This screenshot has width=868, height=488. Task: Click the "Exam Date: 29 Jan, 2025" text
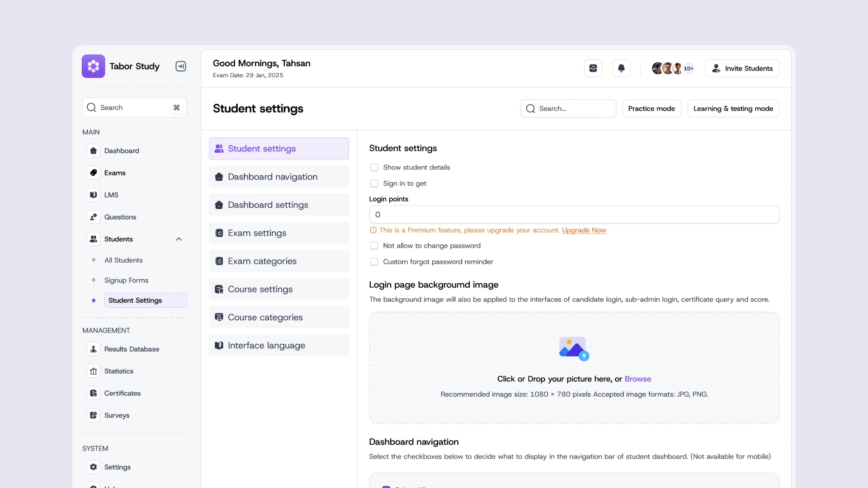(x=248, y=75)
